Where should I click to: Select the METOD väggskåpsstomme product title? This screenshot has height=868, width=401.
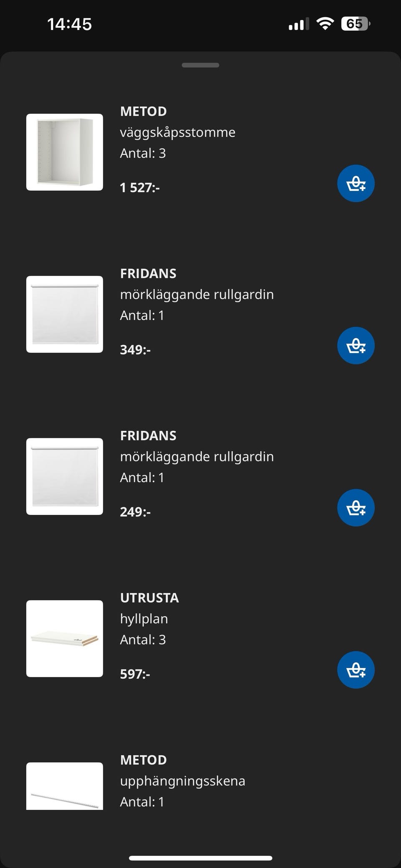143,111
